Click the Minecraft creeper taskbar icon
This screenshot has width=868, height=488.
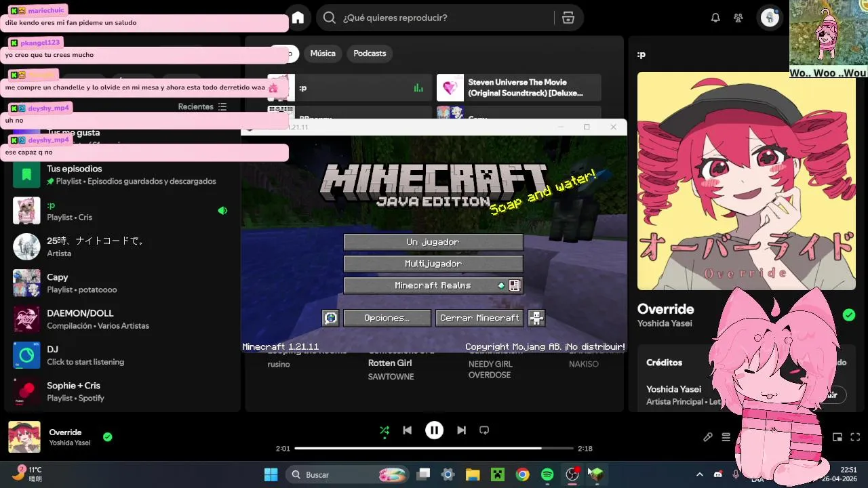[498, 474]
